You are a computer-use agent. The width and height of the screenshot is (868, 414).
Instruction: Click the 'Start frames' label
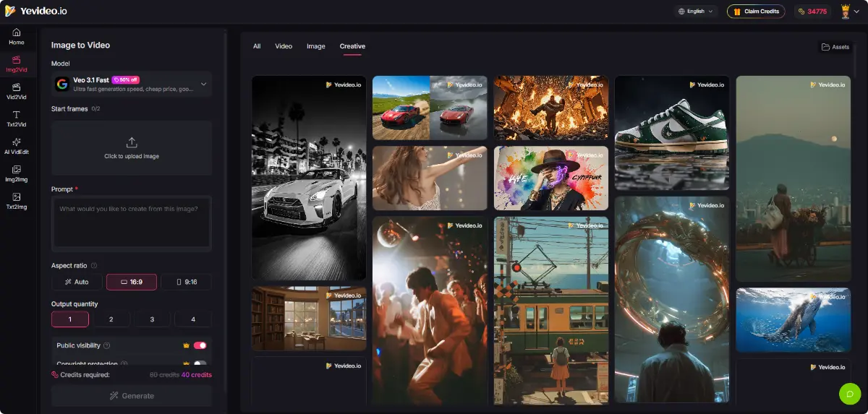[69, 109]
